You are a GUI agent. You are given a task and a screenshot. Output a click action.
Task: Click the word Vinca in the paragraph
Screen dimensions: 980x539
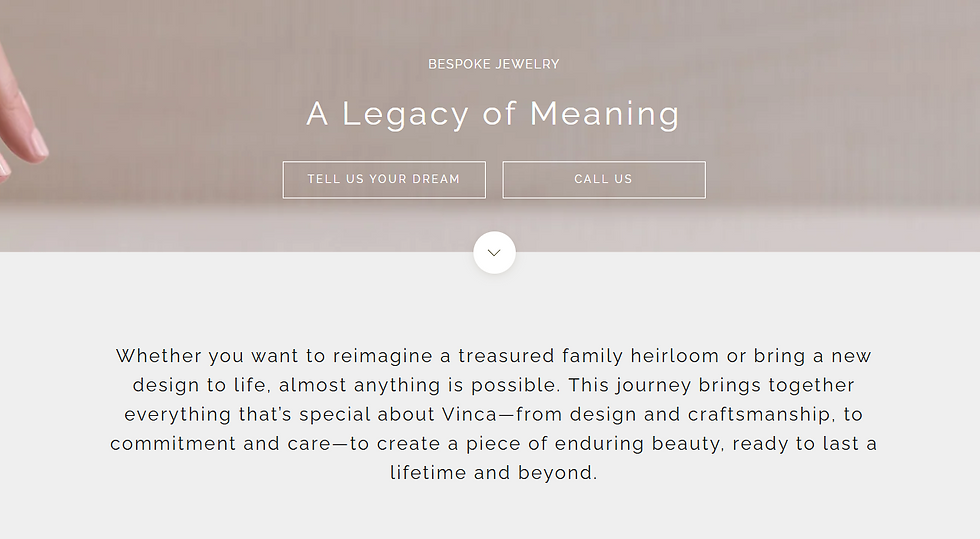[x=469, y=414]
